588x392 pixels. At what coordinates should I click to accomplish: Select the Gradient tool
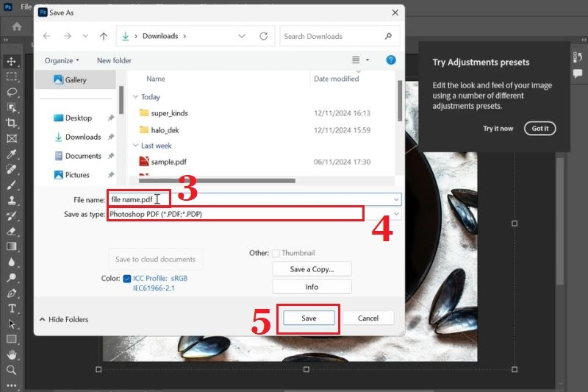click(11, 246)
